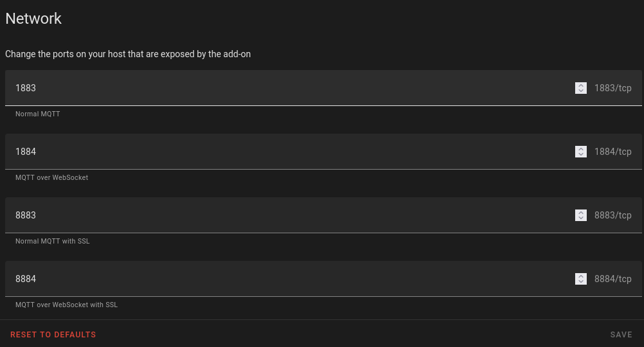The image size is (644, 347).
Task: Decrease MQTT over WebSocket with SSL port
Action: pos(581,281)
